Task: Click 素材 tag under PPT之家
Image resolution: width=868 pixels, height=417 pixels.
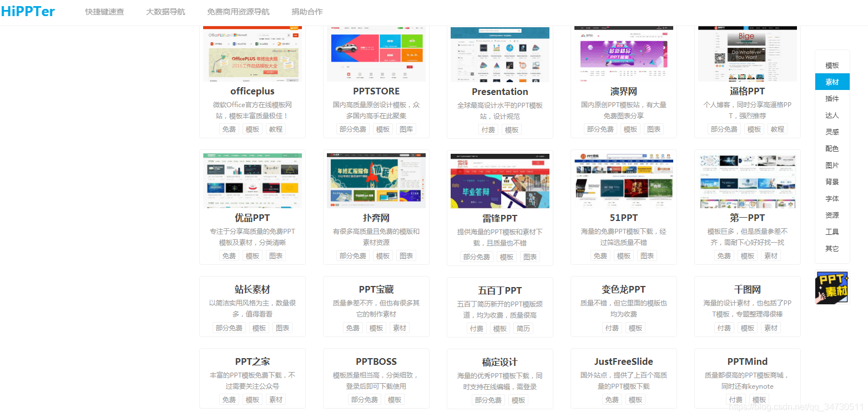Action: 276,399
